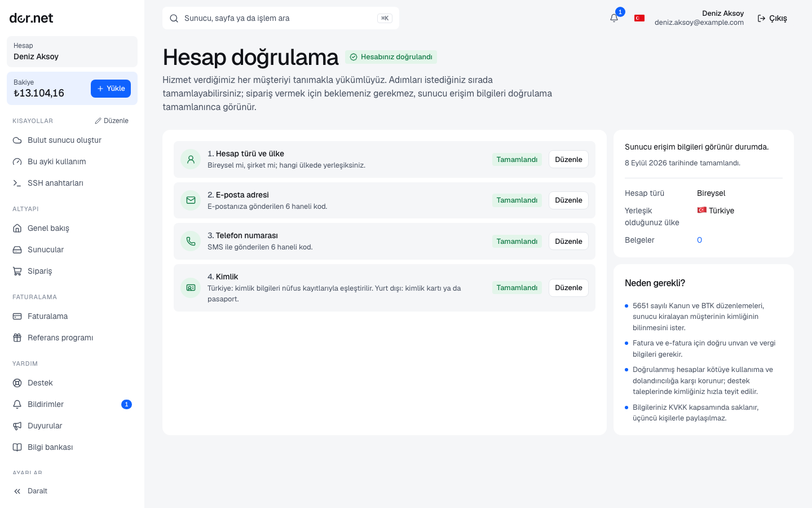Click the book icon for Bilgi bankası

17,447
